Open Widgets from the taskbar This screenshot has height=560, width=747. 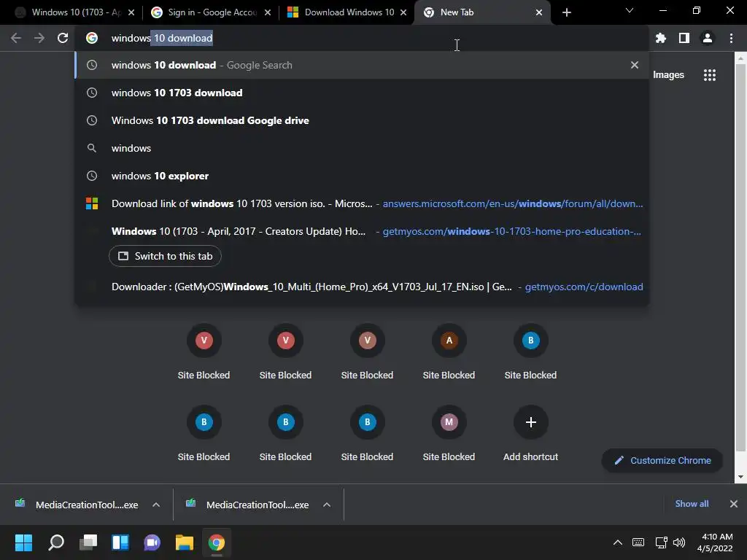(x=120, y=542)
